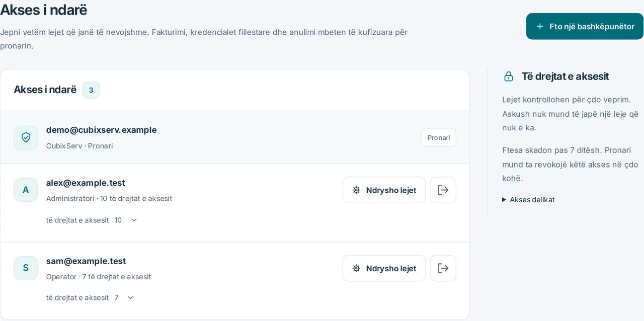Click the Akses i ndarë card heading
This screenshot has width=644, height=321.
coord(45,90)
